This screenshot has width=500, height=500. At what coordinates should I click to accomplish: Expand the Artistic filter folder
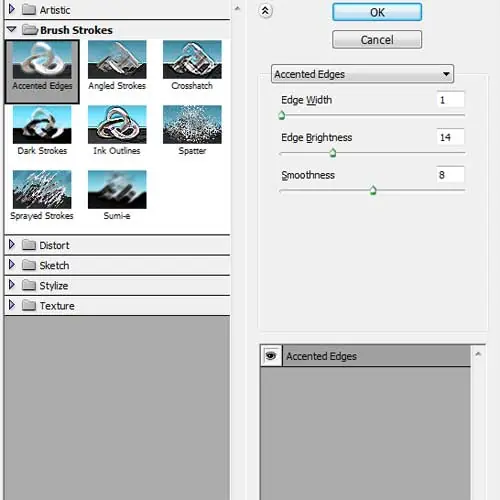click(12, 9)
